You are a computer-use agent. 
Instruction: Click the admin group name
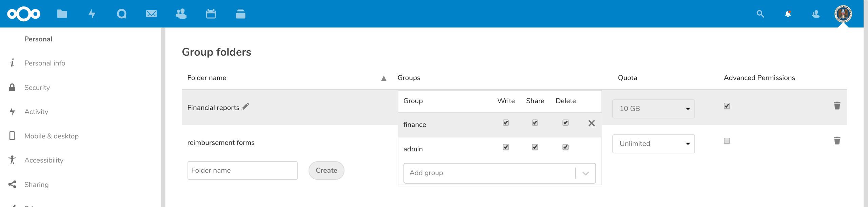413,149
